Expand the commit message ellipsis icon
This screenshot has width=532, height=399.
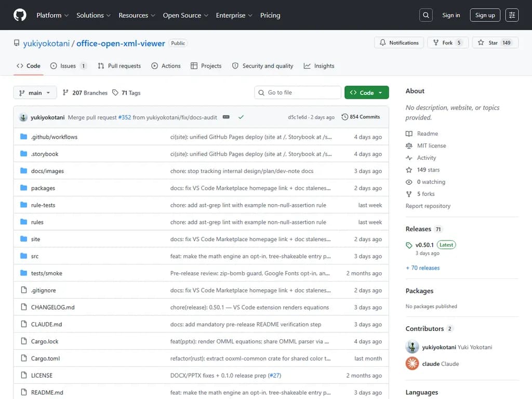226,117
